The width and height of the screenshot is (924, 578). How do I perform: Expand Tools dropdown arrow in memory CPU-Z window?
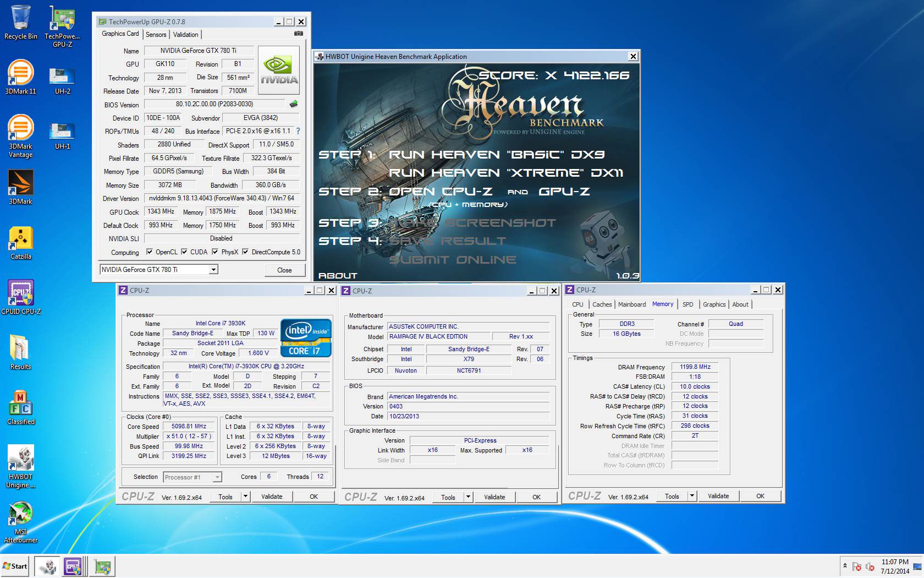[692, 496]
